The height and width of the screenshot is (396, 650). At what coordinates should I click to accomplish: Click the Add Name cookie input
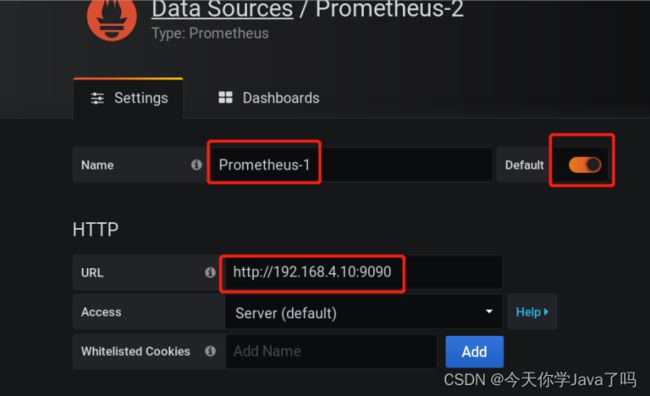(x=331, y=352)
